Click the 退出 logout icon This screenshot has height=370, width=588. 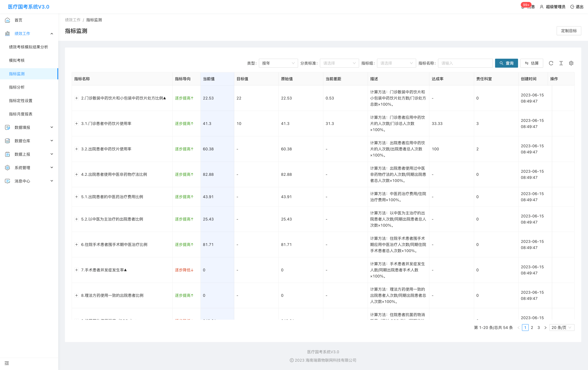click(572, 7)
